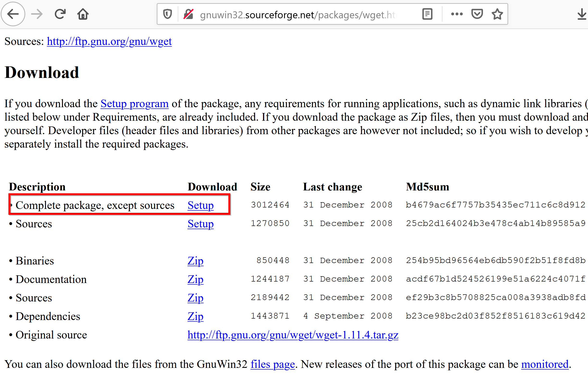This screenshot has width=588, height=377.
Task: Select the md5sum starting b23ce98b
Action: 495,316
